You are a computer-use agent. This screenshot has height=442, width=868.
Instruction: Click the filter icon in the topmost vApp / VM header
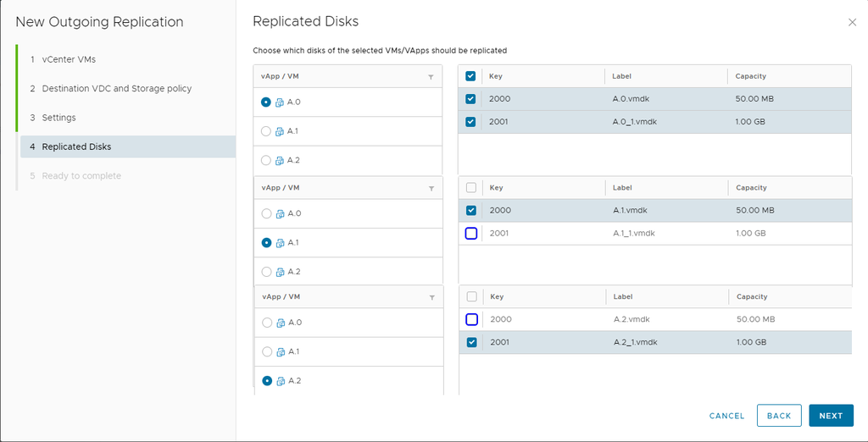431,77
